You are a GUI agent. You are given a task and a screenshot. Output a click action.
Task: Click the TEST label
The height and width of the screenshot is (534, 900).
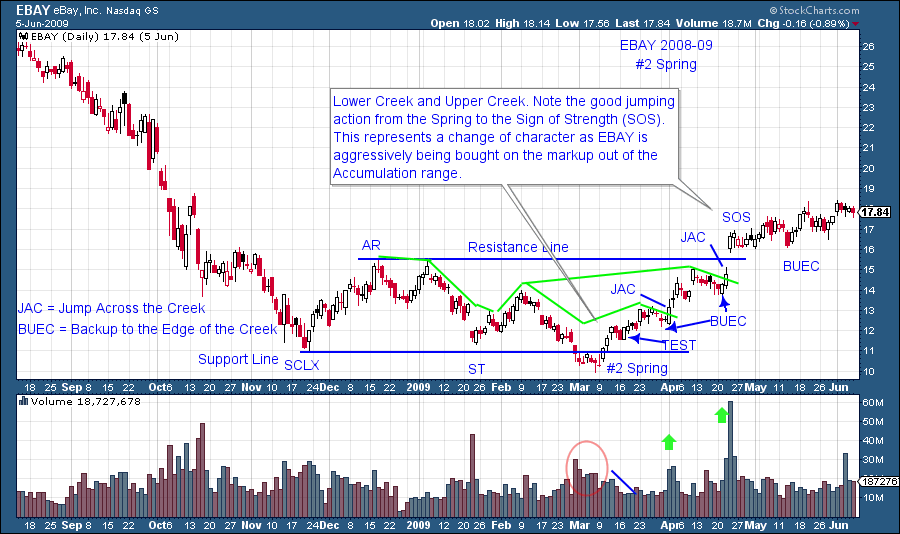(x=679, y=345)
